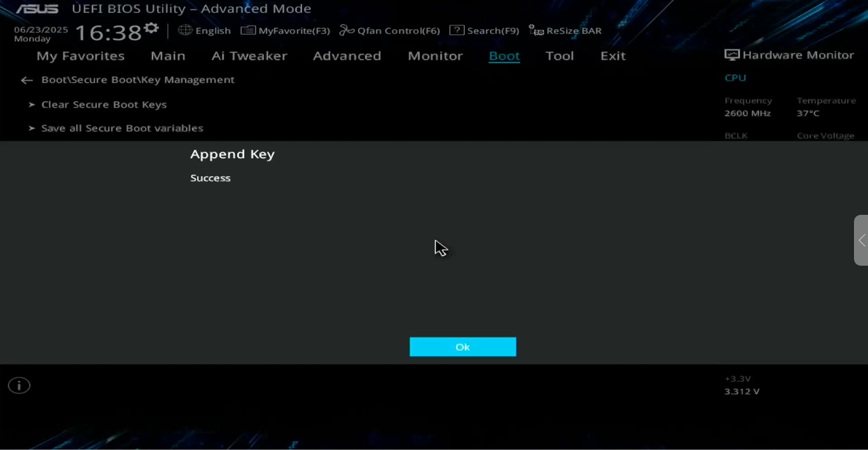Collapse the side panel with chevron handle
Image resolution: width=868 pixels, height=450 pixels.
click(x=861, y=240)
